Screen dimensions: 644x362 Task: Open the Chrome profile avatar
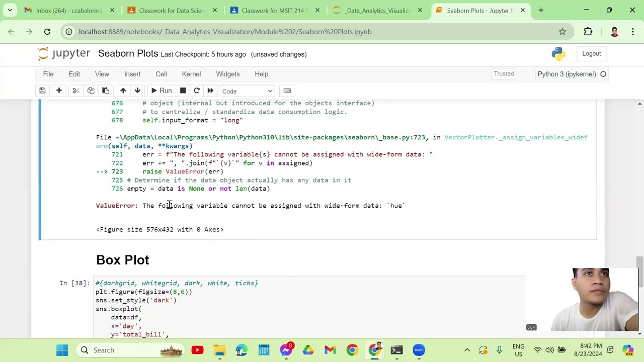click(x=614, y=32)
